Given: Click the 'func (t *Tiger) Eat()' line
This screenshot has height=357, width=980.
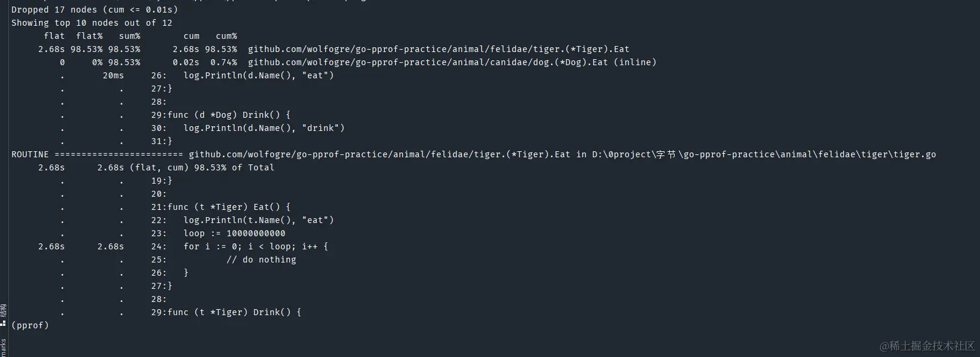Looking at the screenshot, I should (229, 207).
